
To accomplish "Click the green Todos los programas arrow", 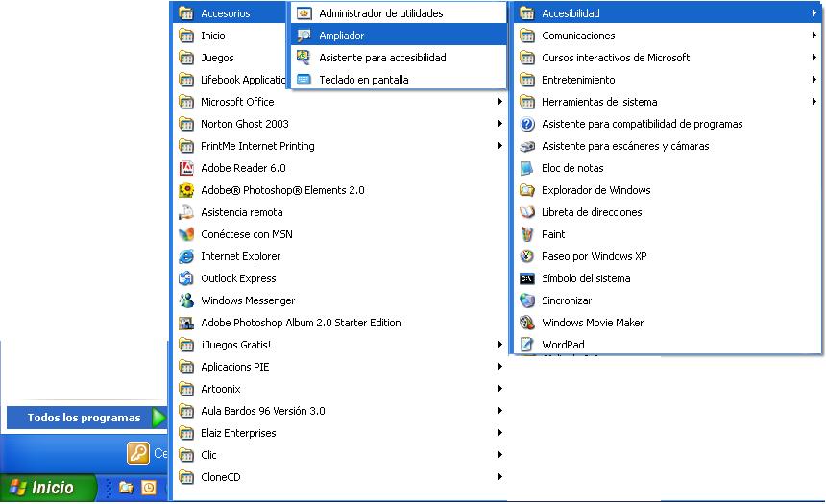I will point(158,418).
